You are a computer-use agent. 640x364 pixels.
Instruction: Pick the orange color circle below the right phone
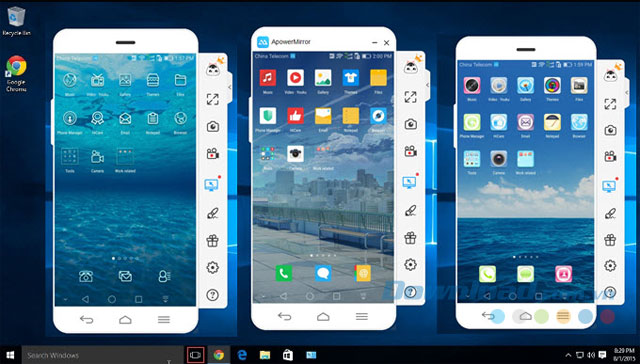coord(563,316)
